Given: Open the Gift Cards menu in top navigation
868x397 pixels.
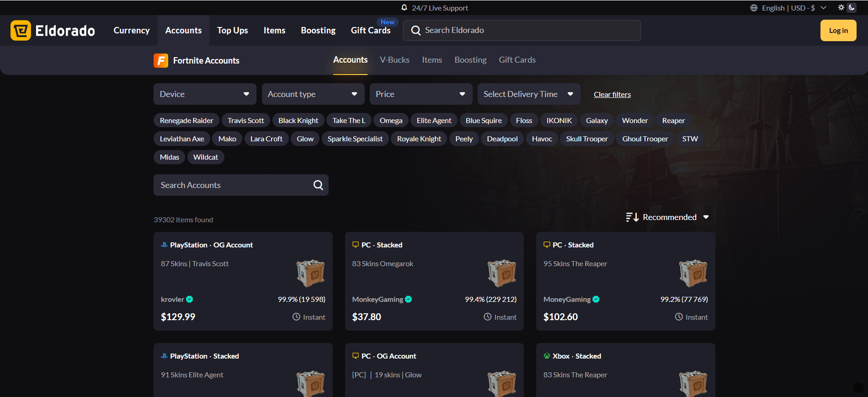Looking at the screenshot, I should (370, 31).
